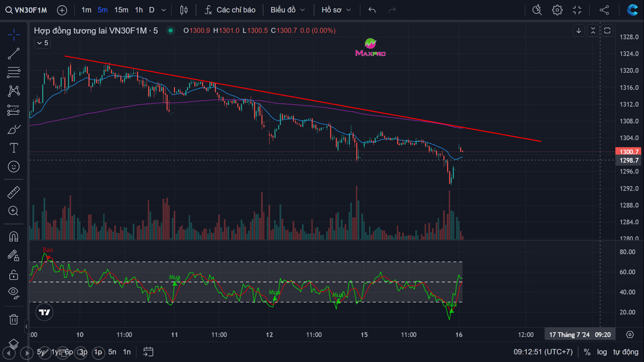The width and height of the screenshot is (644, 362).
Task: Choose the brush drawing tool
Action: pos(14,129)
